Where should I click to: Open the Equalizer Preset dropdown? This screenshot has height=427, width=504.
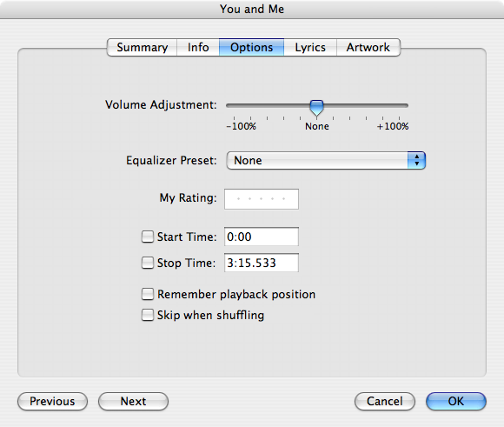pyautogui.click(x=326, y=160)
